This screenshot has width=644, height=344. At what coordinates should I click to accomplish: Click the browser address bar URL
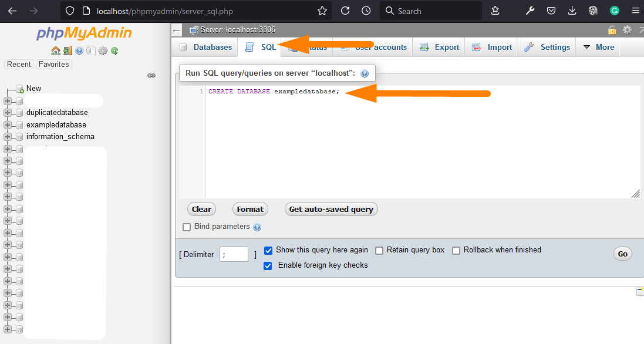(165, 12)
